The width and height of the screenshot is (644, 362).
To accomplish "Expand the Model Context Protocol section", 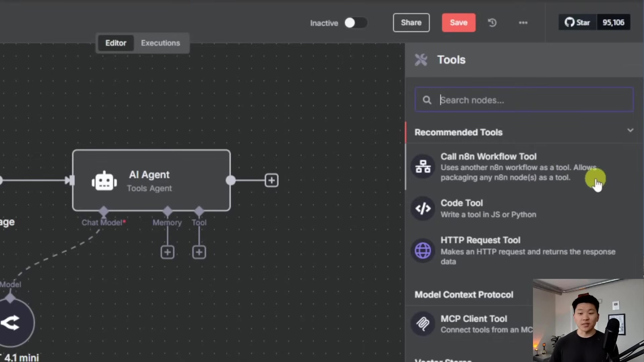I will (464, 295).
